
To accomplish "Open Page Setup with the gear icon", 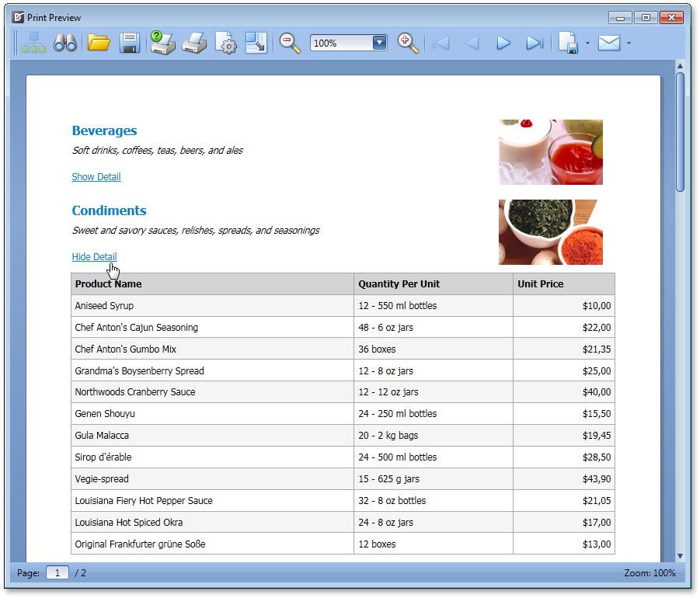I will tap(225, 43).
